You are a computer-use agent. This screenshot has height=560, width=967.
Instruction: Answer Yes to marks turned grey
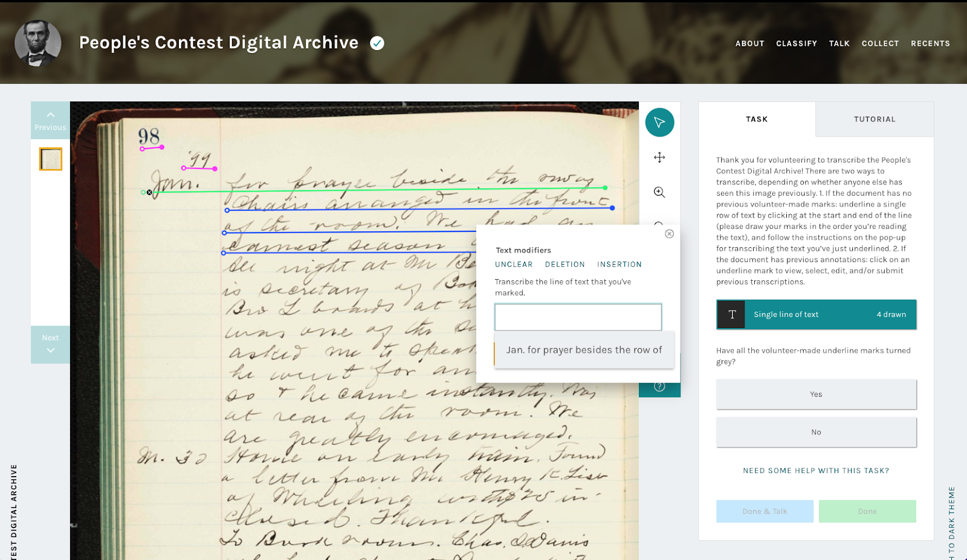tap(816, 394)
